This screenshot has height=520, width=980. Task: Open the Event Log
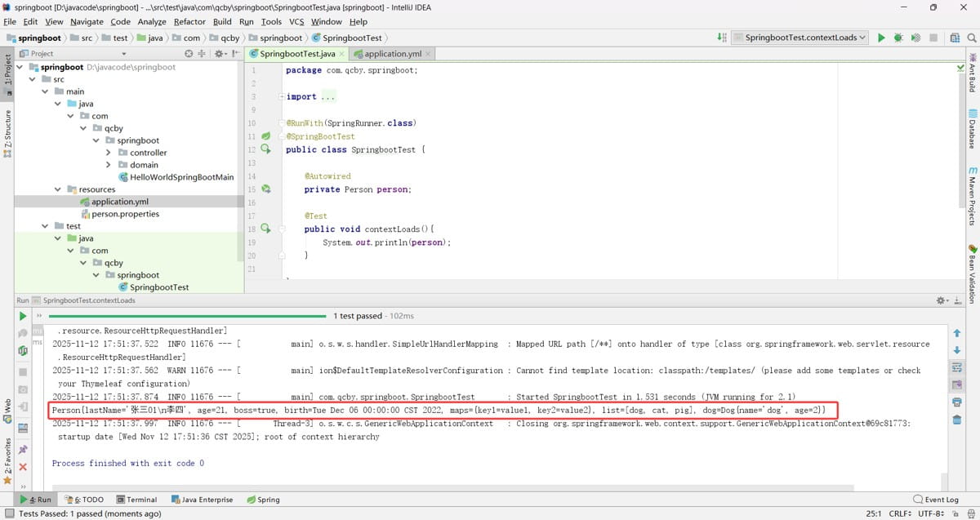pos(936,500)
